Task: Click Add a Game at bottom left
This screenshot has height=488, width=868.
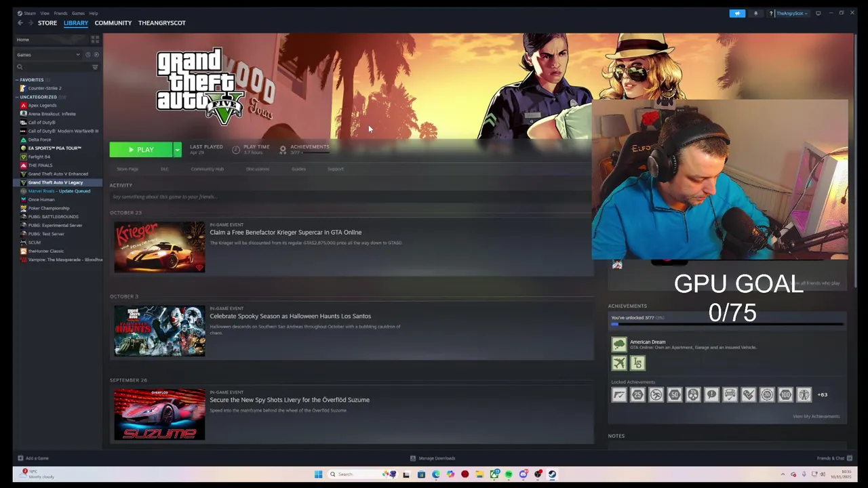Action: pos(33,458)
